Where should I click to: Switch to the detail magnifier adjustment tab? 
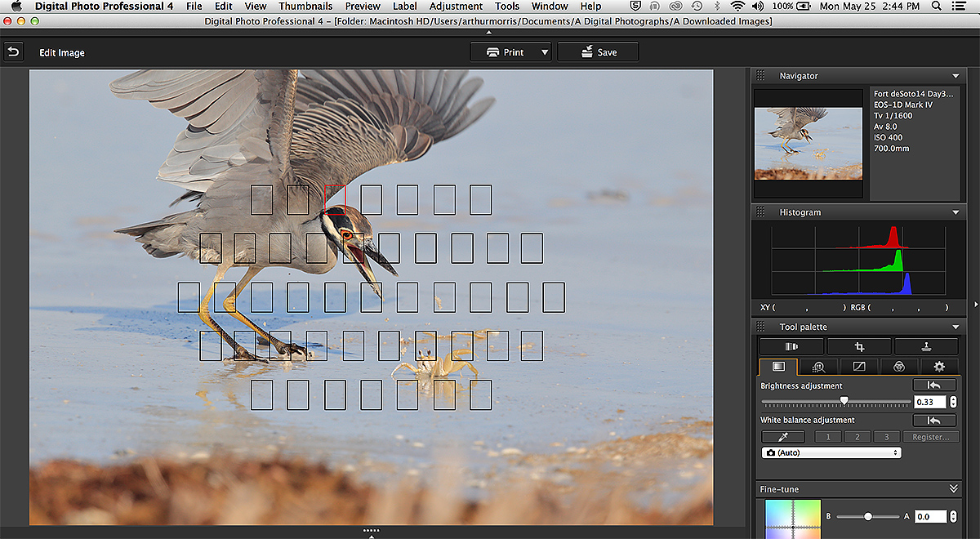click(819, 367)
